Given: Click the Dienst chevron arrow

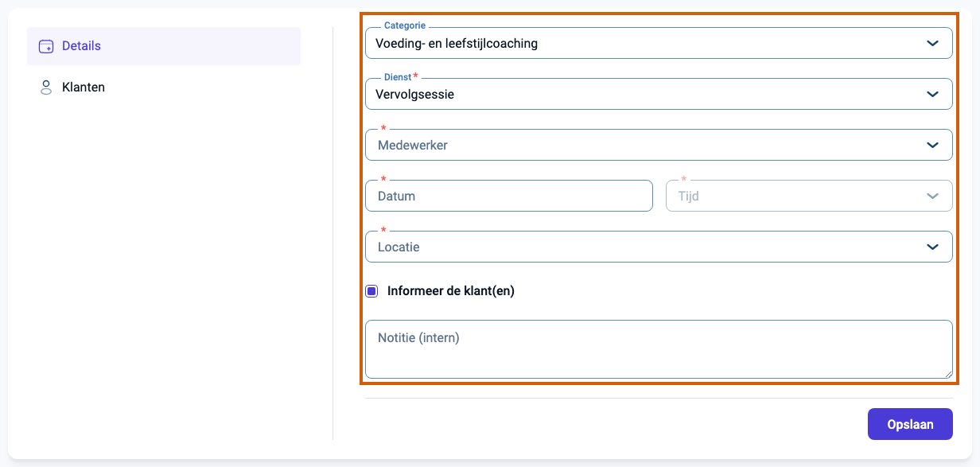Looking at the screenshot, I should tap(933, 94).
